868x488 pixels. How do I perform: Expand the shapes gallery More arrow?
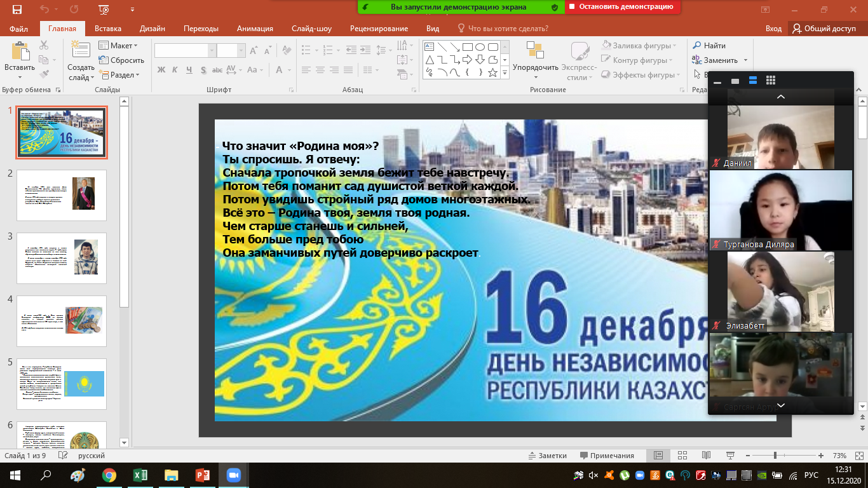505,73
